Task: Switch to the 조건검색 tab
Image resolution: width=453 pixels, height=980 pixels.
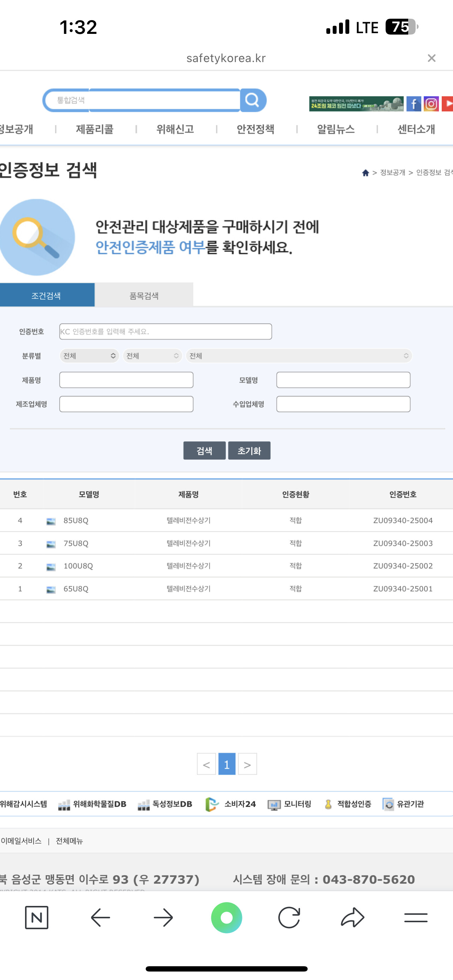Action: (47, 295)
